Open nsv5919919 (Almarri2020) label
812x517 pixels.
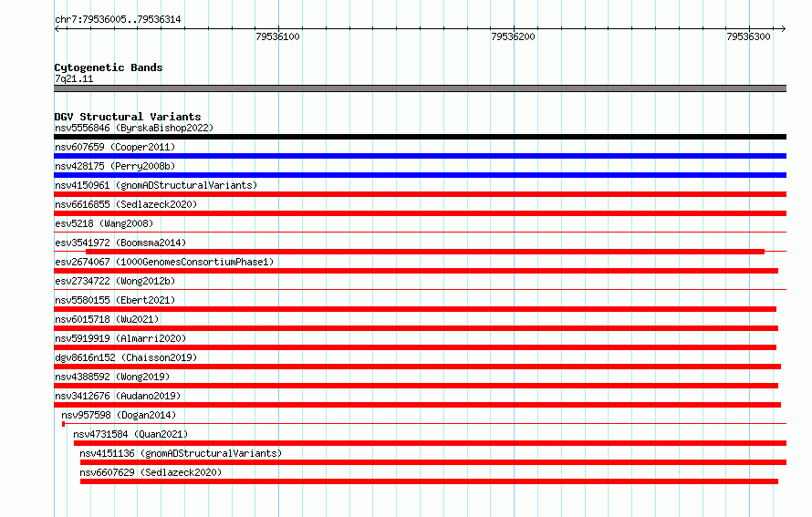point(120,338)
